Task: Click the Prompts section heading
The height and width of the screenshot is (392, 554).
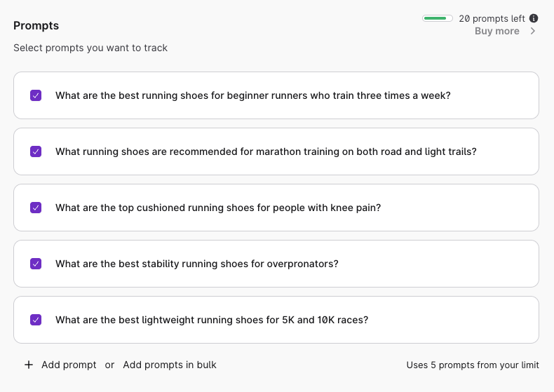Action: (36, 26)
